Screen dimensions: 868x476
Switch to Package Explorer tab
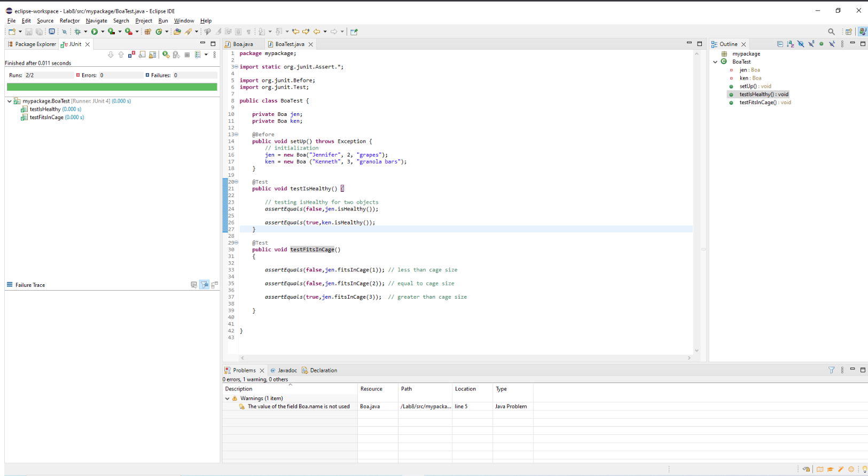click(x=32, y=44)
